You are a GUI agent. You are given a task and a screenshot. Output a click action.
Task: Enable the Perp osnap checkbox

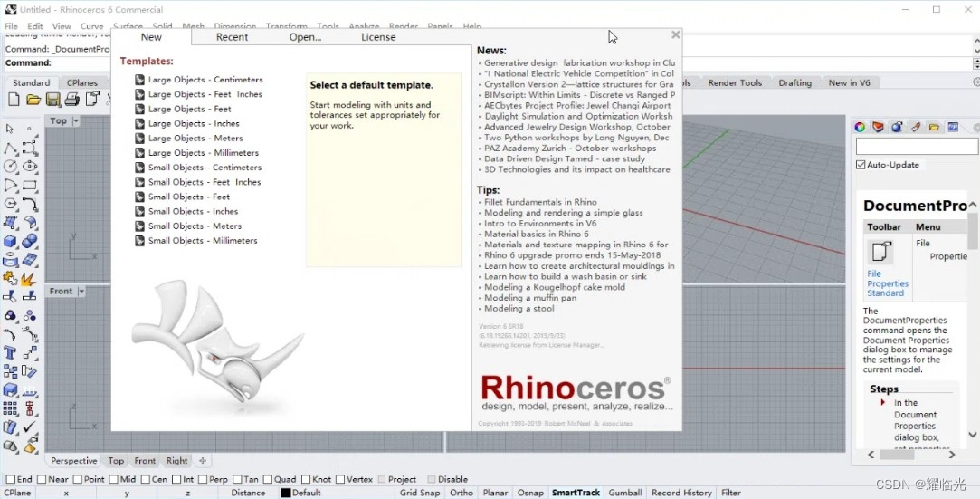(201, 479)
